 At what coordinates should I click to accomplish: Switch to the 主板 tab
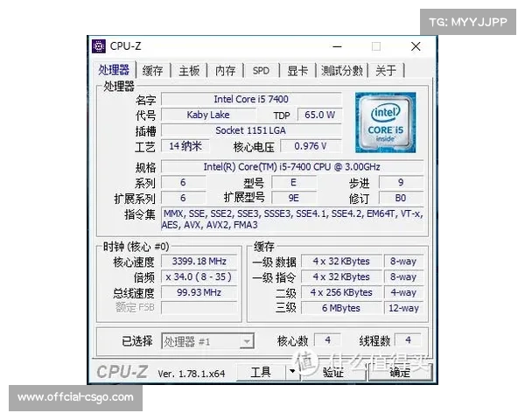189,71
